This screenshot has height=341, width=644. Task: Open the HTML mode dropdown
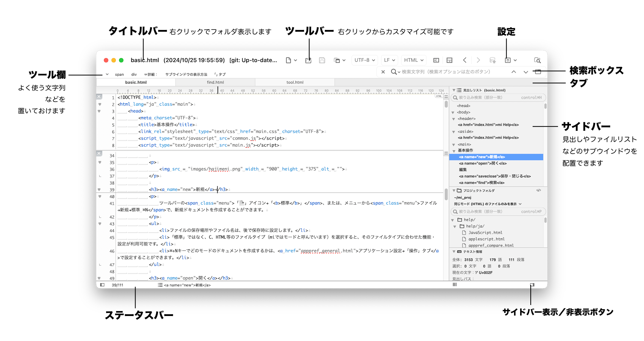[x=413, y=60]
